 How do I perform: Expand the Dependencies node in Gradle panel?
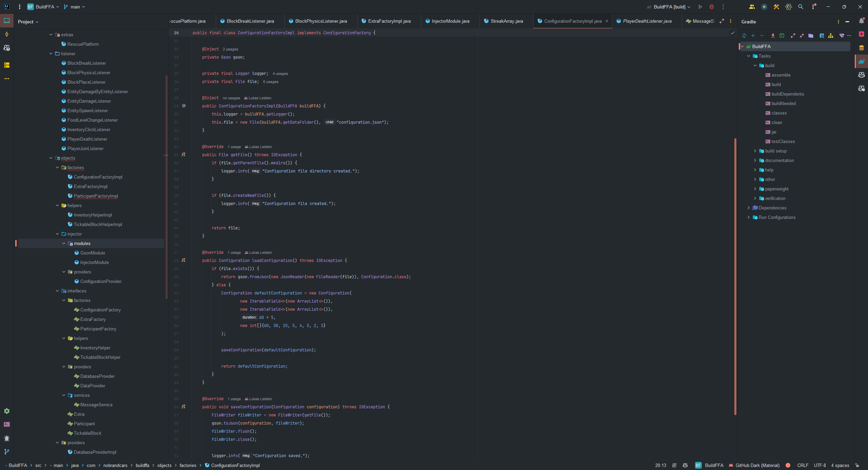[x=749, y=208]
